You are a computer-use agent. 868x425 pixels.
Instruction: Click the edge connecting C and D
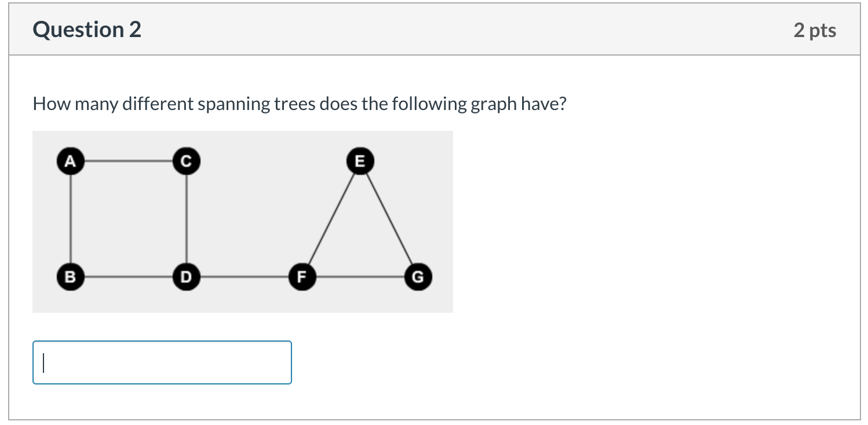click(185, 219)
